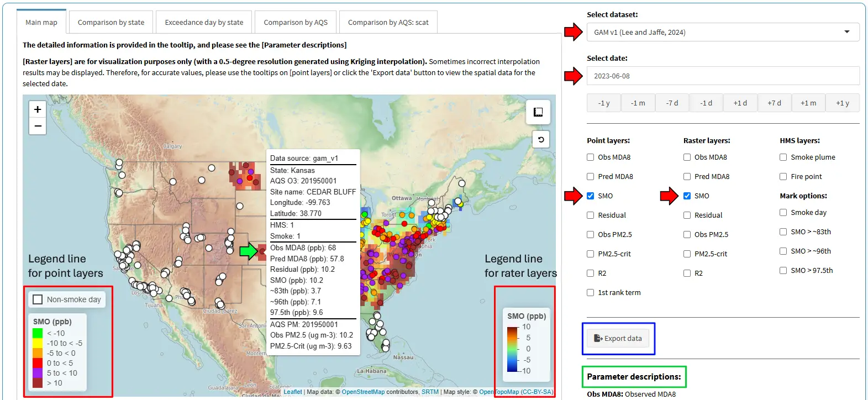Switch to Comparison by state tab
Image resolution: width=868 pixels, height=400 pixels.
pyautogui.click(x=111, y=23)
